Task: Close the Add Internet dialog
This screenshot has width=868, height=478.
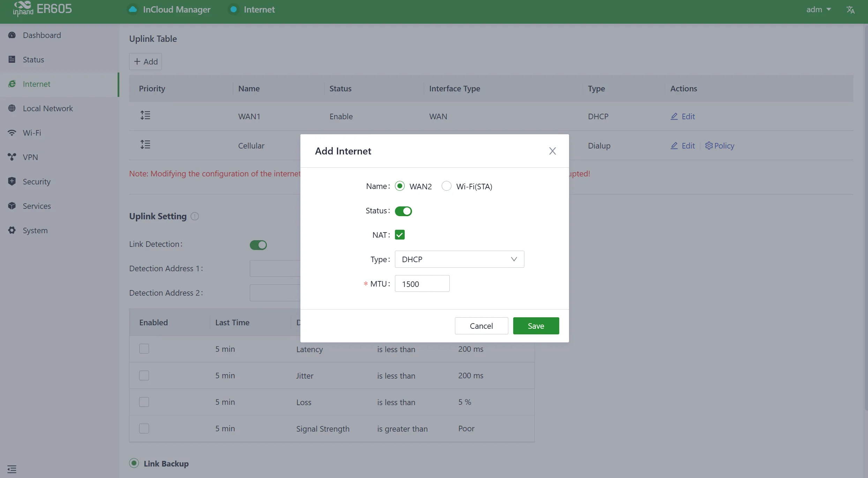Action: click(552, 151)
